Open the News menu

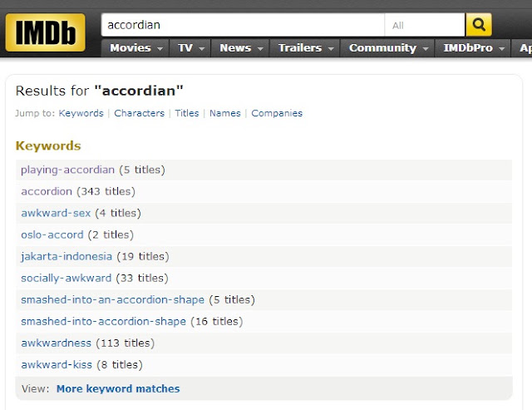tap(240, 48)
